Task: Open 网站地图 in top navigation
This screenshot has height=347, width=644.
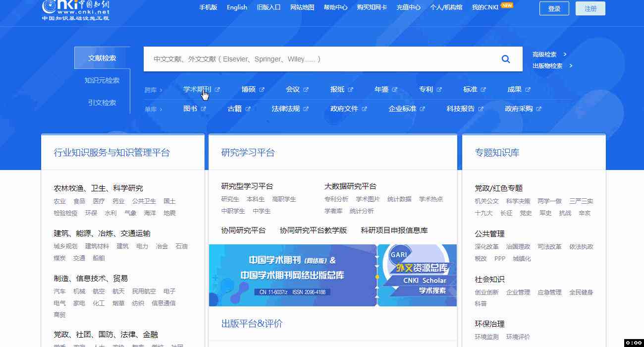Action: point(302,7)
